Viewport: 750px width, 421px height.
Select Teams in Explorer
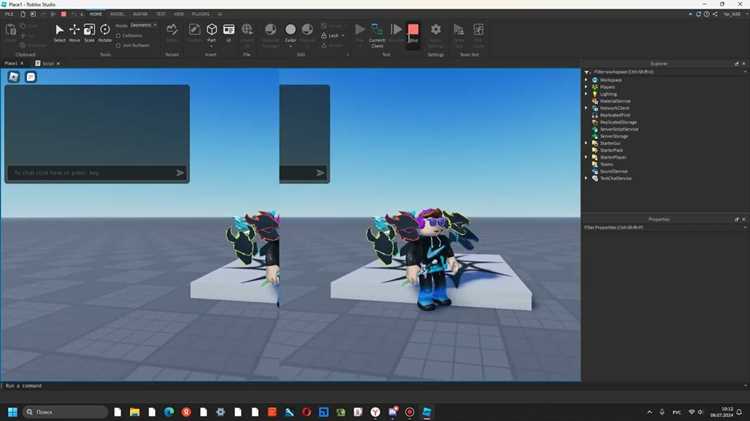pyautogui.click(x=606, y=164)
